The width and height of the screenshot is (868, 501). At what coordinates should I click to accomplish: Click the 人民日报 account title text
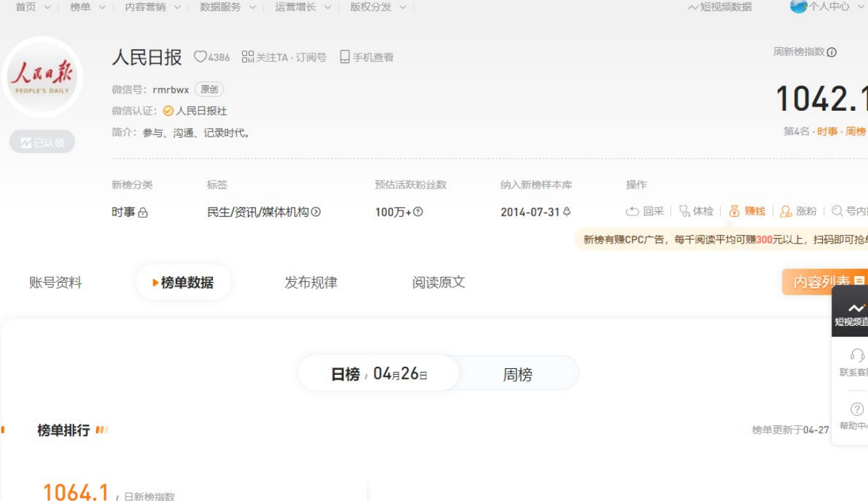click(x=147, y=57)
